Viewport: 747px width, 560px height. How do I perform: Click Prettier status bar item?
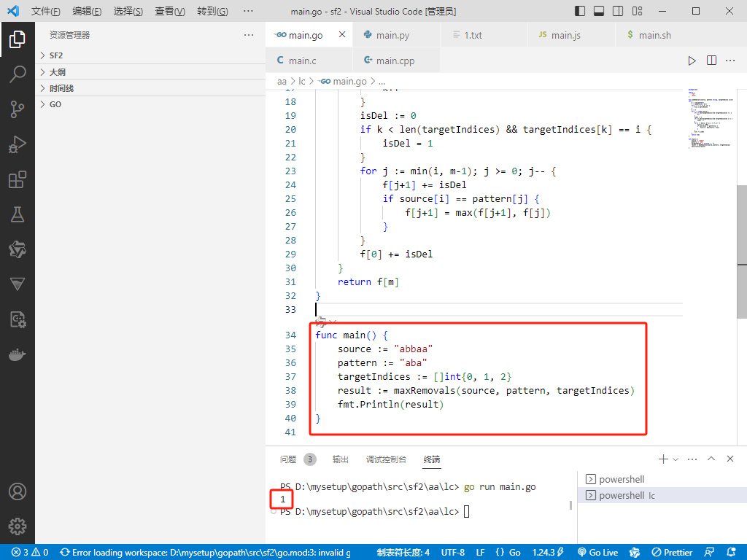672,553
